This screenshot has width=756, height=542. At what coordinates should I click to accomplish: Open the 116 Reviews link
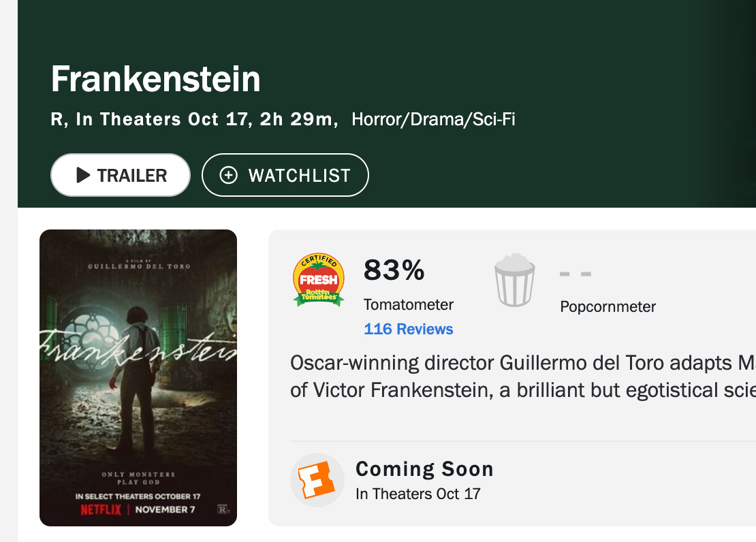(x=409, y=330)
